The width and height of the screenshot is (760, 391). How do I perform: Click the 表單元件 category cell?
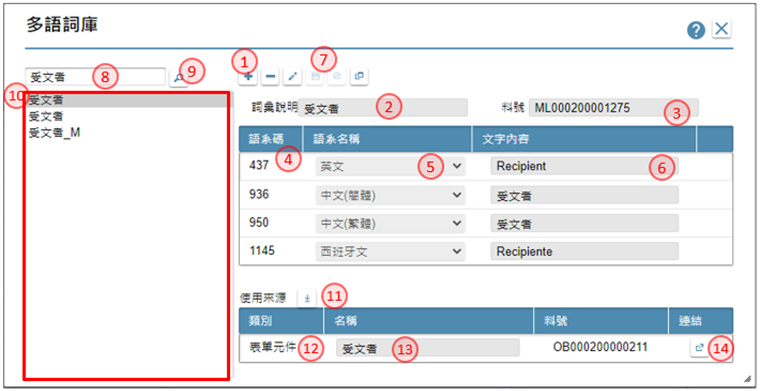(272, 347)
